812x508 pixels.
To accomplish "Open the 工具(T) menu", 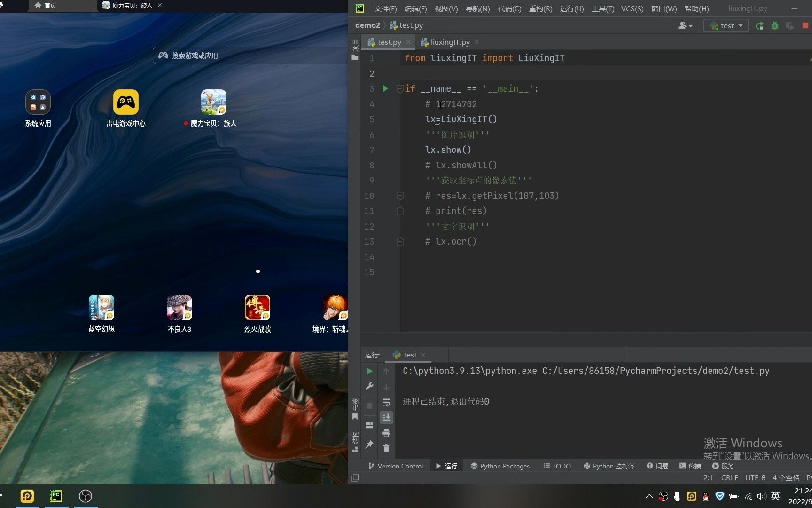I will click(x=603, y=8).
